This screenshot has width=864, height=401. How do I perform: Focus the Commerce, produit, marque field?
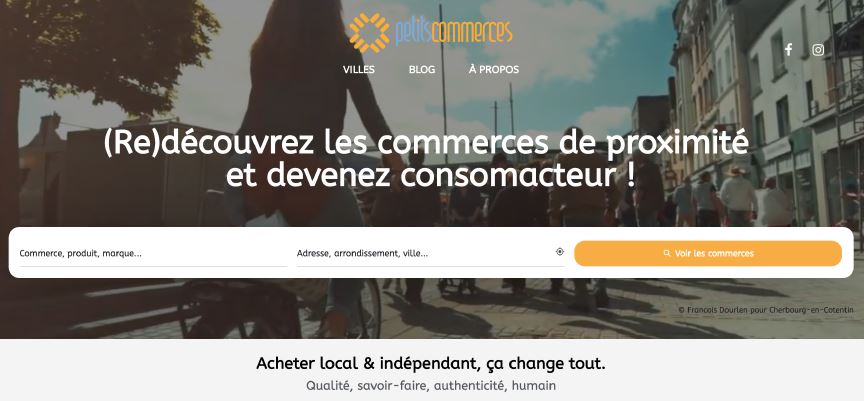154,254
